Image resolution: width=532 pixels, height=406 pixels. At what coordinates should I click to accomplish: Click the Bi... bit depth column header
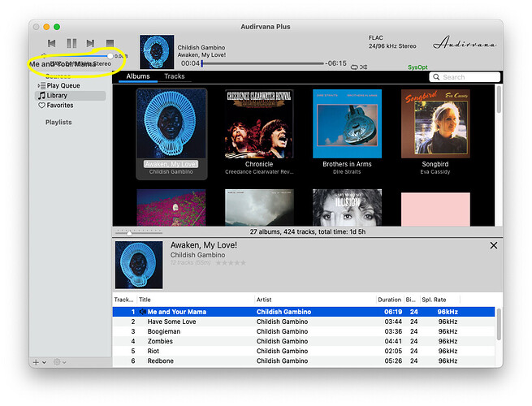tap(411, 300)
